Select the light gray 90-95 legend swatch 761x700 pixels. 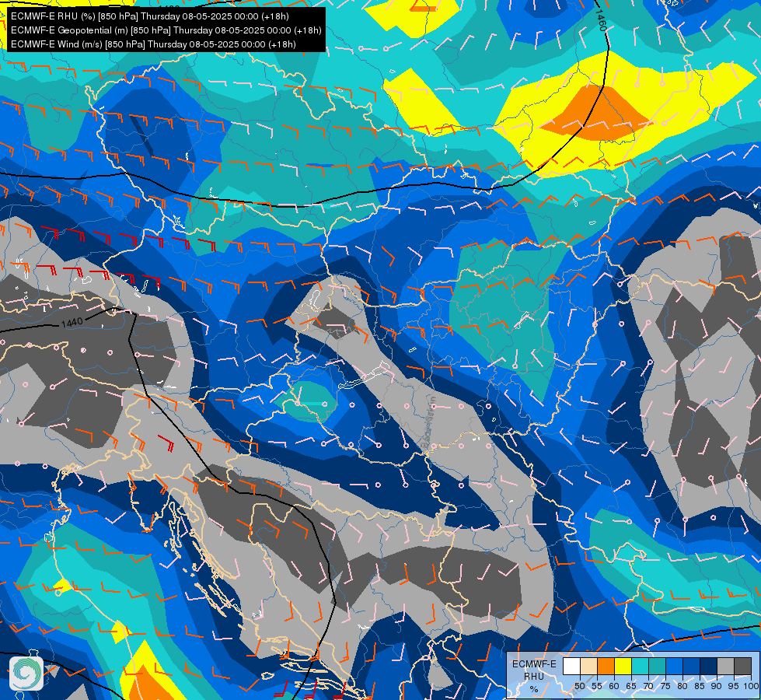[x=725, y=666]
